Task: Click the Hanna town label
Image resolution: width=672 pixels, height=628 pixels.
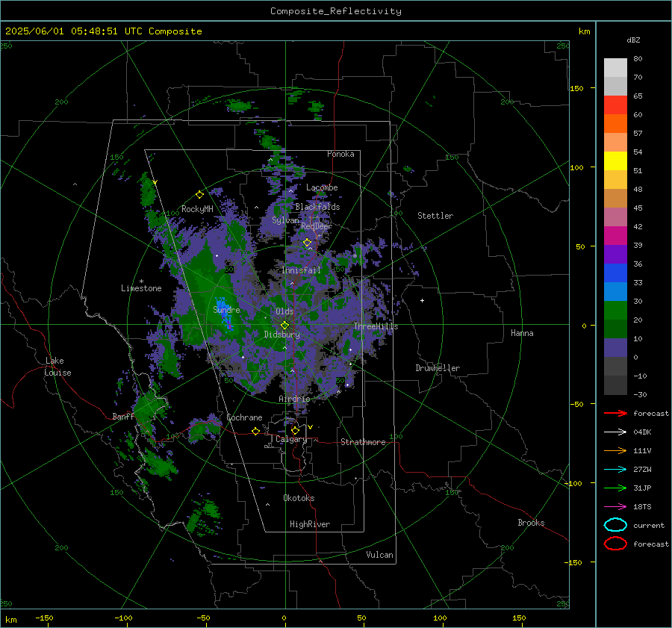Action: point(522,333)
